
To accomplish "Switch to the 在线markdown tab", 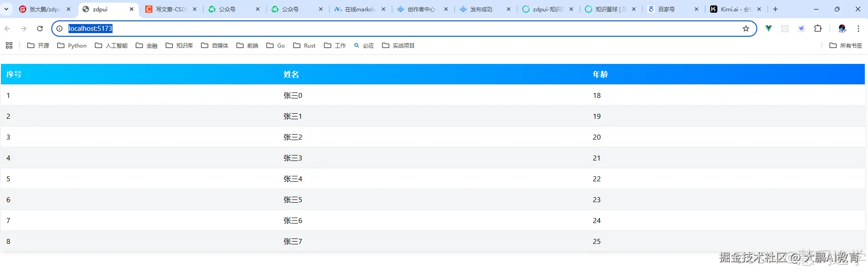I will coord(359,9).
